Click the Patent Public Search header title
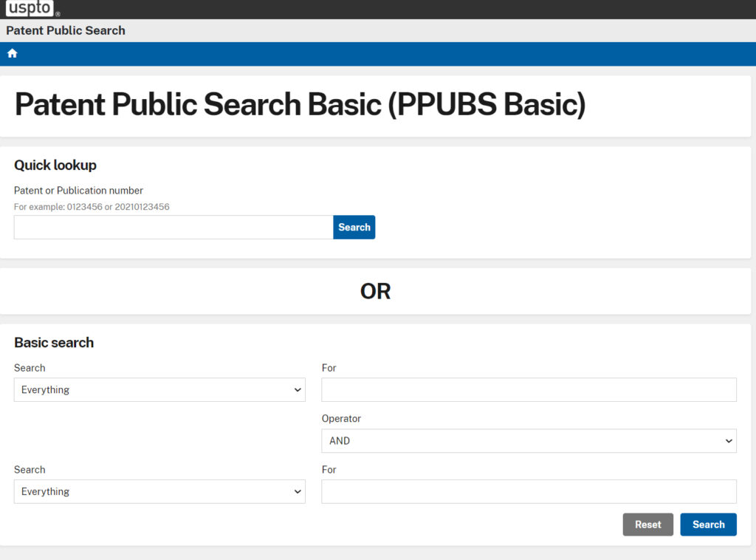Screen dimensions: 756x560 66,30
